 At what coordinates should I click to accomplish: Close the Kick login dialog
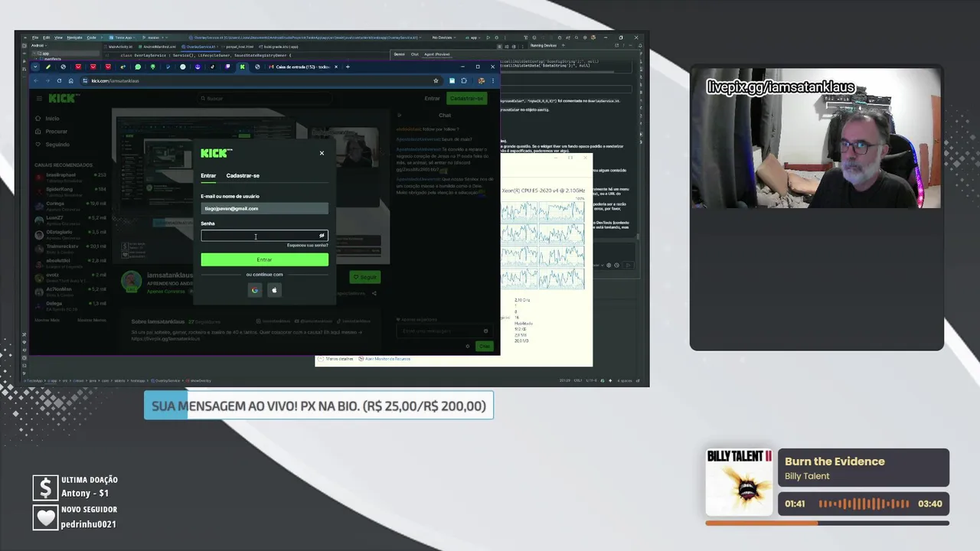tap(322, 153)
